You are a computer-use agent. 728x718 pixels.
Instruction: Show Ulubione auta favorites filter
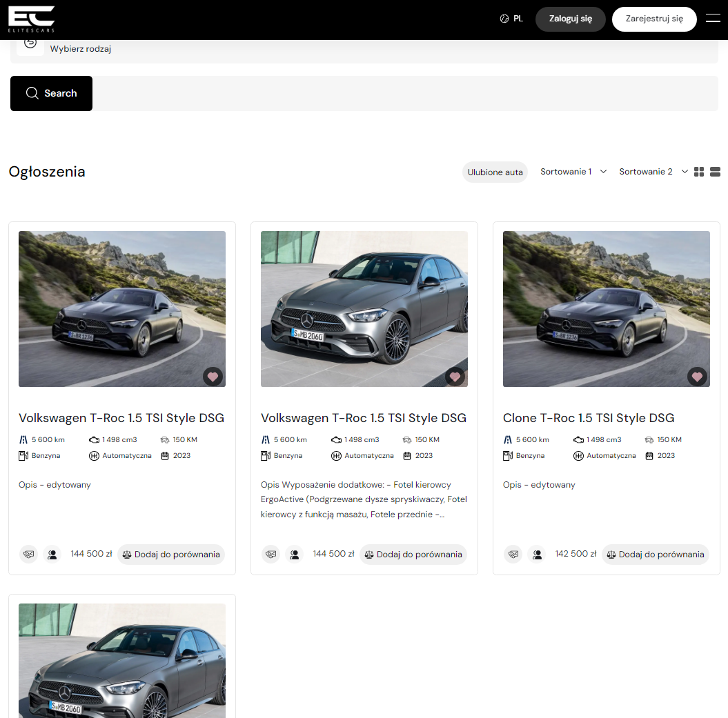[x=495, y=172]
